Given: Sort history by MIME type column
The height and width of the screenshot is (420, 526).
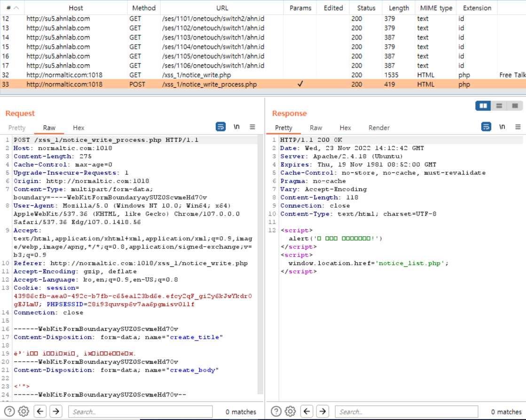Looking at the screenshot, I should [x=436, y=8].
